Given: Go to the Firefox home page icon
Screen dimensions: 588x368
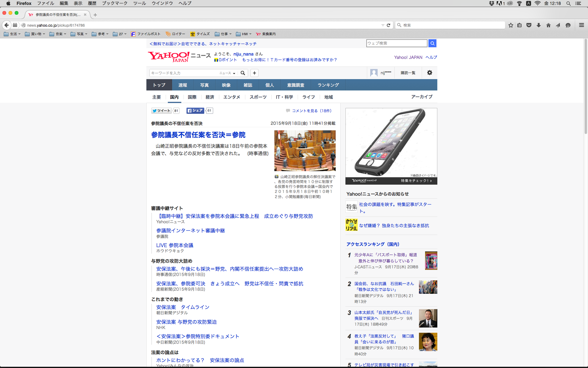Looking at the screenshot, I should click(x=548, y=25).
